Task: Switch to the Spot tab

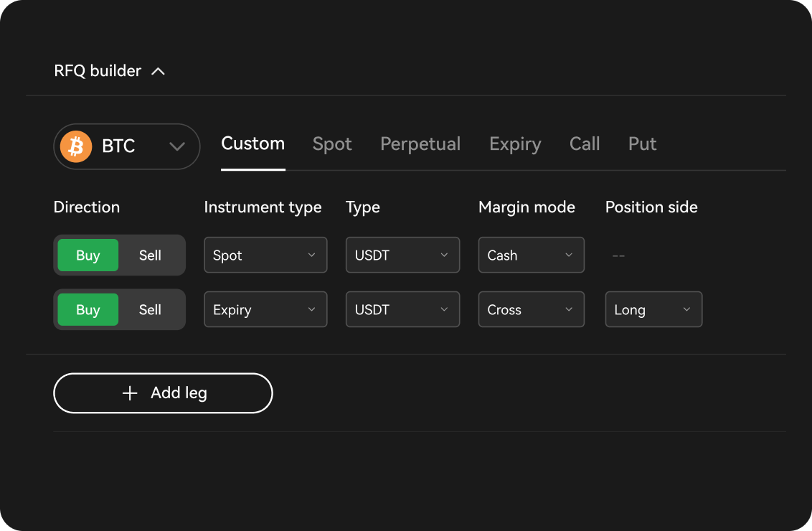Action: [332, 144]
